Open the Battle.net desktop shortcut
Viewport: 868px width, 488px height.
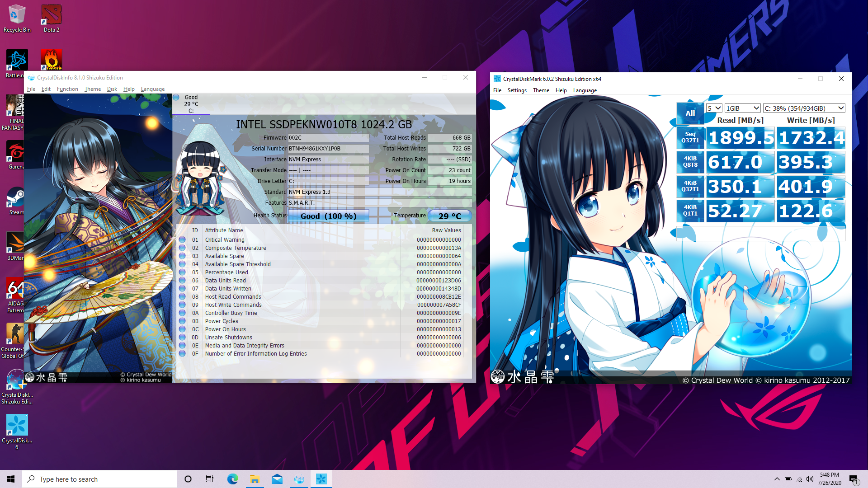14,64
